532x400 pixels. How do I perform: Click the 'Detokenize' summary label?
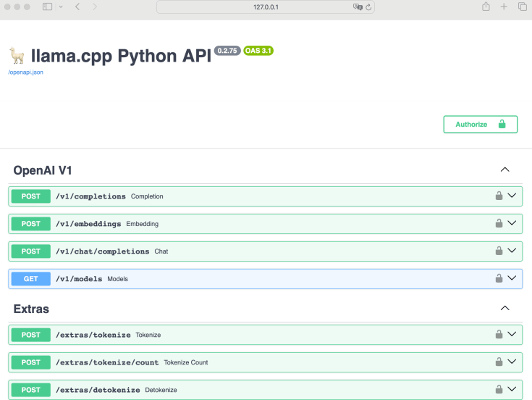pos(161,390)
